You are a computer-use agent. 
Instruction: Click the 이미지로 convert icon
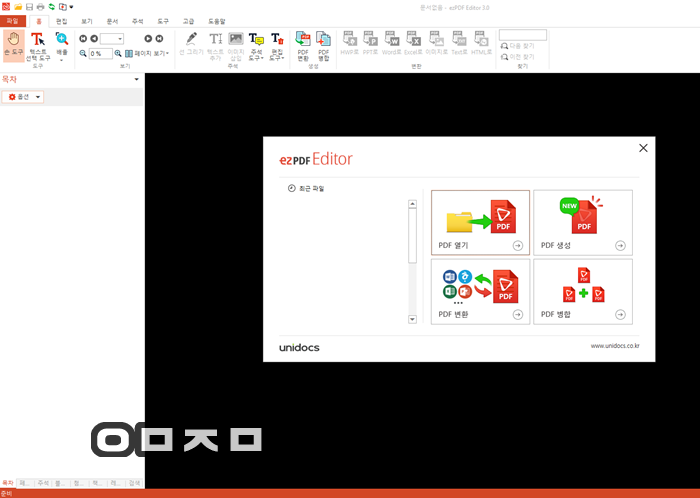click(x=436, y=44)
